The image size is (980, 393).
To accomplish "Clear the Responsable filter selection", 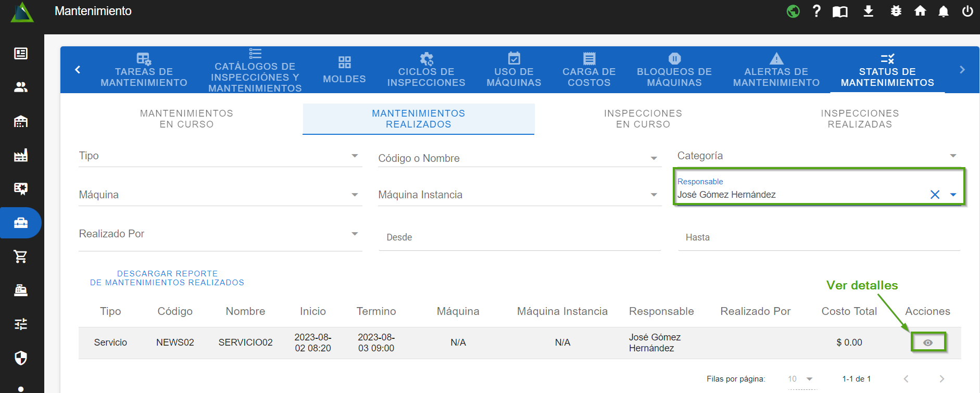I will point(935,195).
